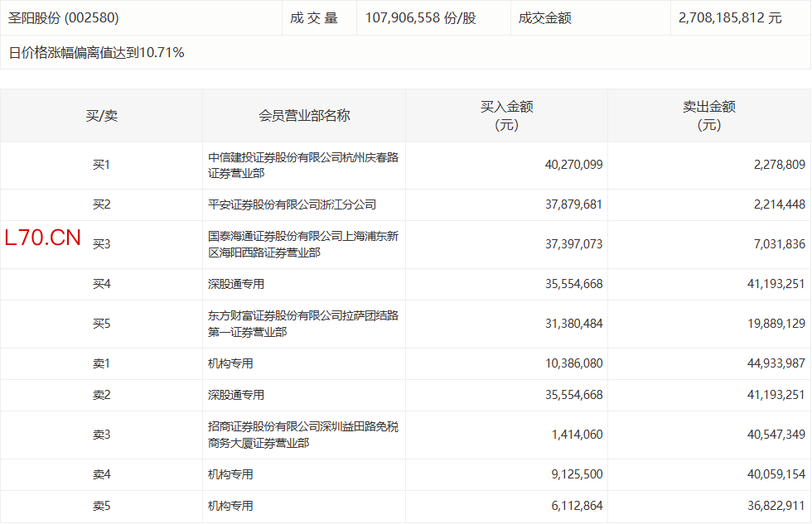Screen dimensions: 812x524
Task: Click the 买/卖 column header
Action: 101,116
